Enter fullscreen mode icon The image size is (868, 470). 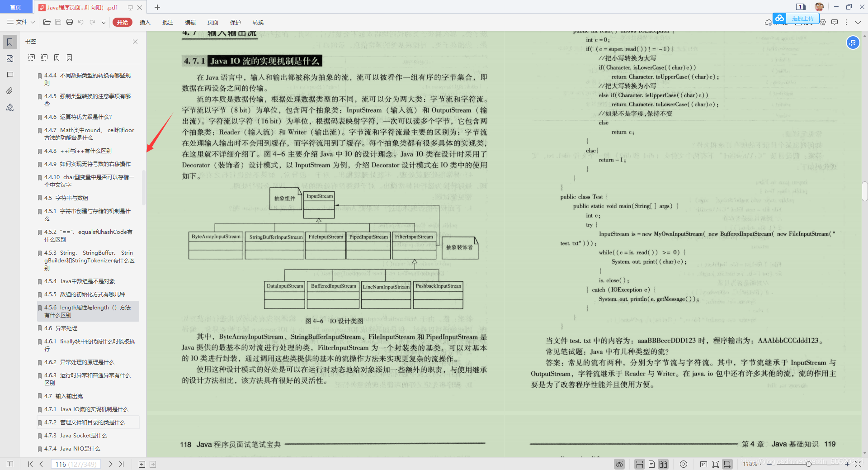tap(858, 464)
